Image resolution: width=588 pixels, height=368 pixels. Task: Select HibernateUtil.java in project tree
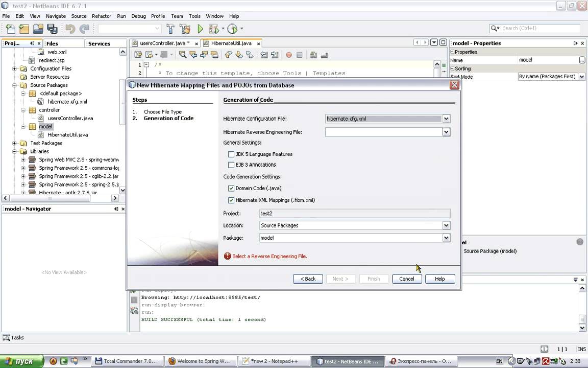(67, 134)
